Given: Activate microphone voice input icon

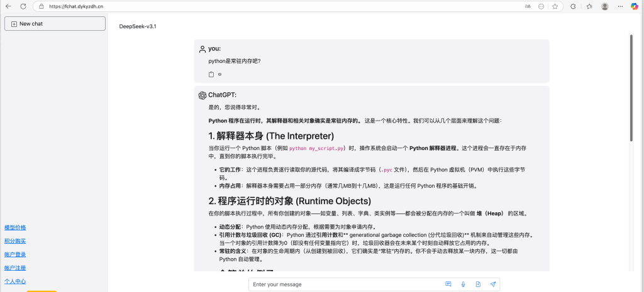Looking at the screenshot, I should tap(463, 284).
